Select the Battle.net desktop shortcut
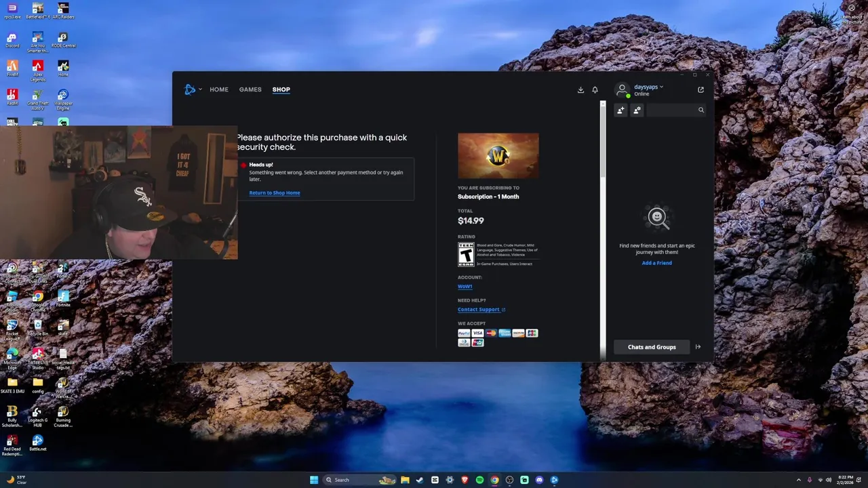The image size is (868, 488). click(x=37, y=443)
